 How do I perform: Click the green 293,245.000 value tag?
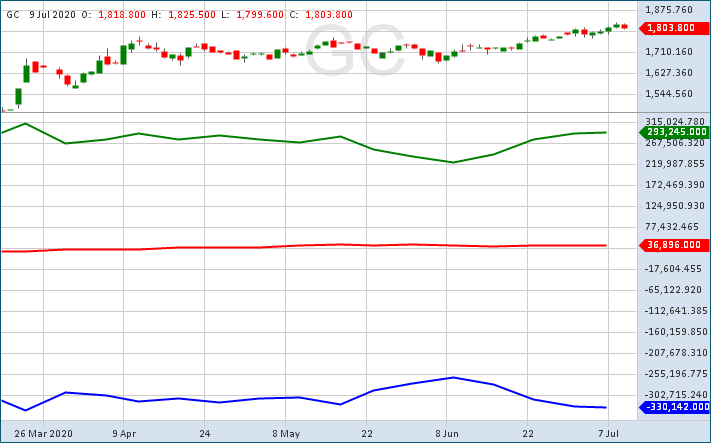(674, 132)
